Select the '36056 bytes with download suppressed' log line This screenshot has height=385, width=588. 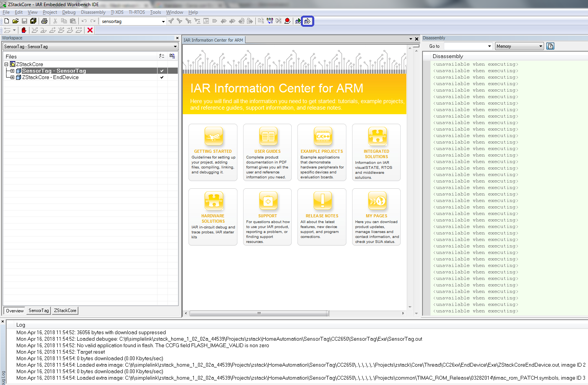(x=91, y=332)
